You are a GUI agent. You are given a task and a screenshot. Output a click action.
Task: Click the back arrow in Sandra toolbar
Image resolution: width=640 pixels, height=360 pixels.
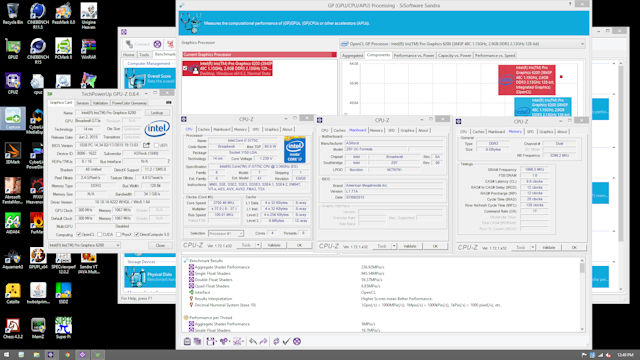coord(253,341)
